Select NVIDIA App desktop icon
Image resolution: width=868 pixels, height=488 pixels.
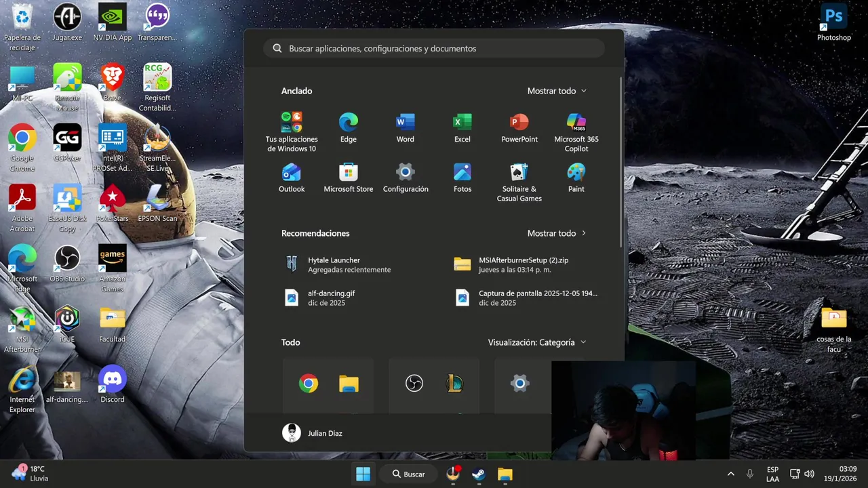[x=113, y=22]
